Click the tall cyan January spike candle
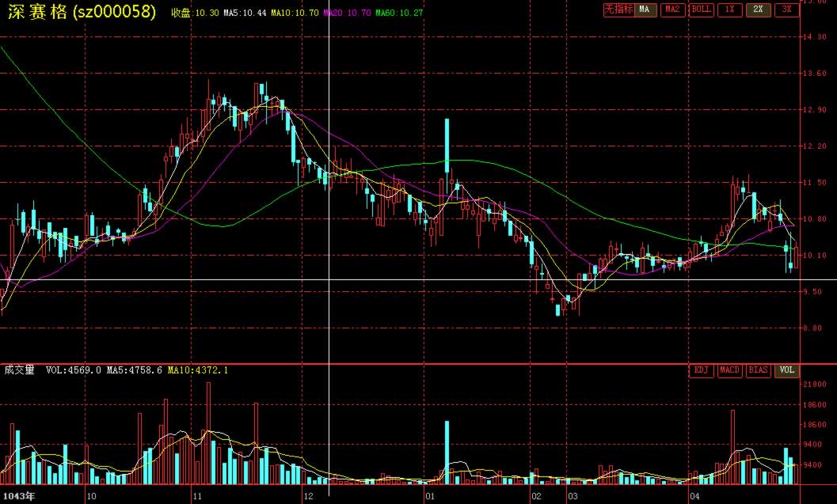This screenshot has height=504, width=837. point(447,144)
